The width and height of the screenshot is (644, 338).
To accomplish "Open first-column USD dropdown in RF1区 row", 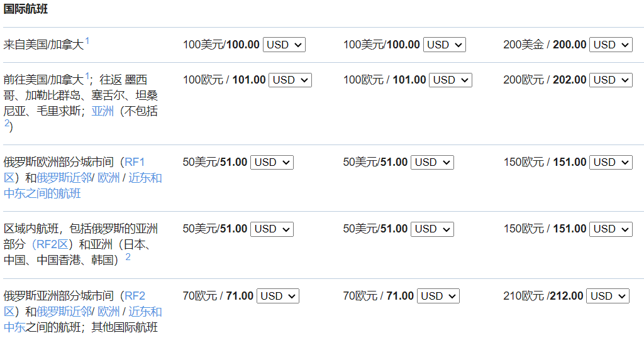I will (x=272, y=162).
